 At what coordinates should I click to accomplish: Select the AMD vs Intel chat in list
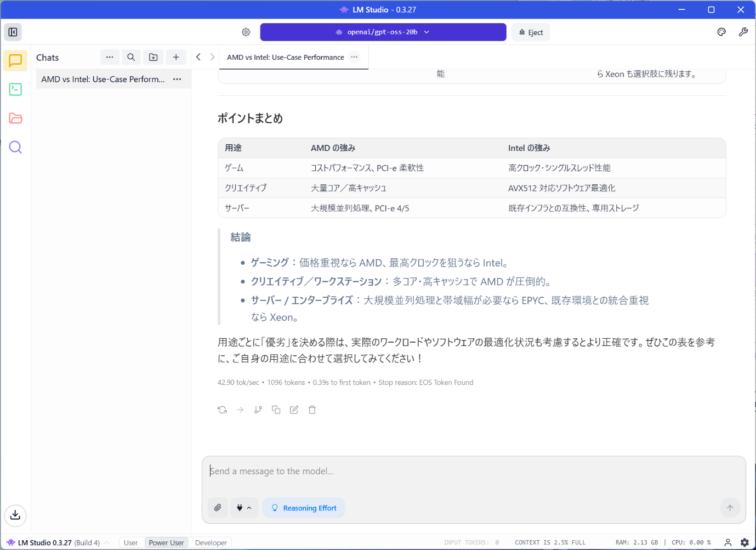[103, 79]
